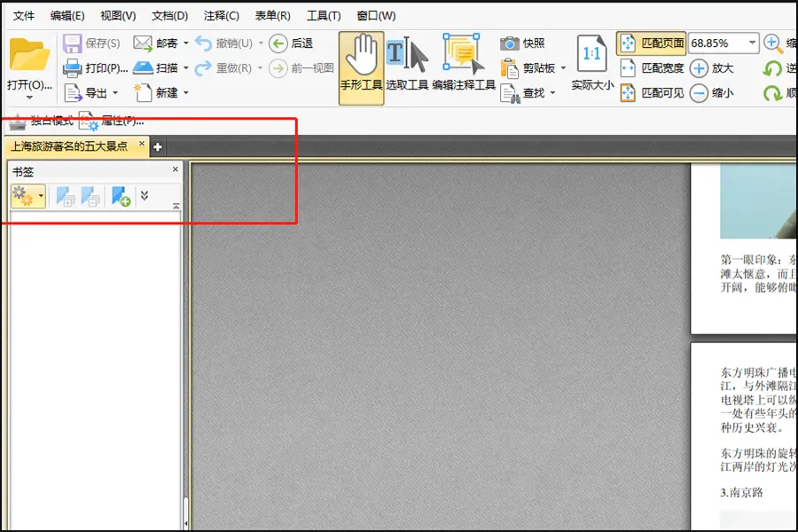The image size is (798, 532).
Task: Select the 选取工具 selection tool
Action: tap(407, 64)
